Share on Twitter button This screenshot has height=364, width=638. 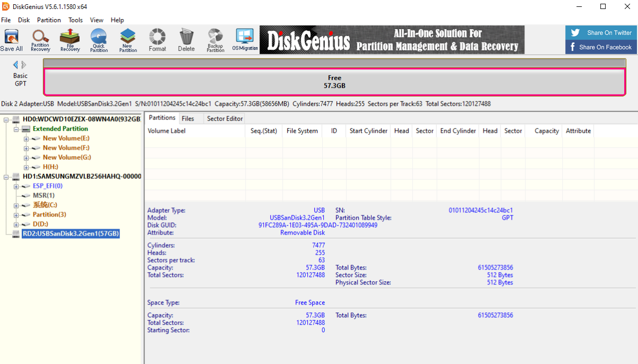tap(601, 32)
